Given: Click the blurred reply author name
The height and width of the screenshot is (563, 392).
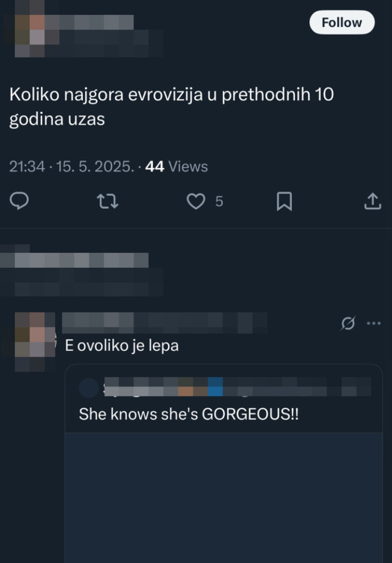Looking at the screenshot, I should pyautogui.click(x=166, y=323).
